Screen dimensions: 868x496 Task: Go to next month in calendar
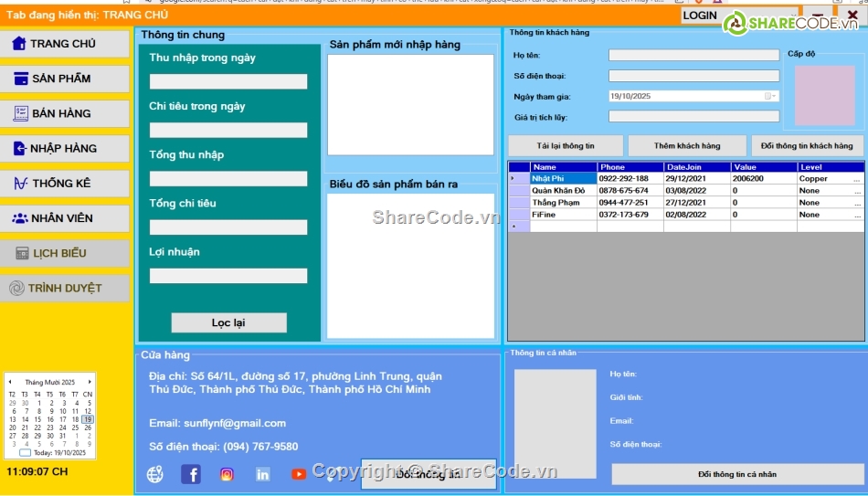(x=90, y=382)
